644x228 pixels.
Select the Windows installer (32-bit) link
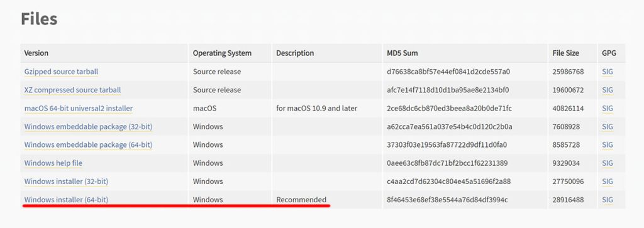[66, 182]
